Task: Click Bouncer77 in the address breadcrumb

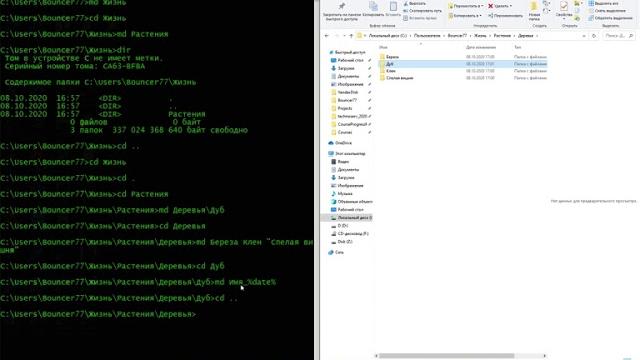Action: tap(457, 36)
